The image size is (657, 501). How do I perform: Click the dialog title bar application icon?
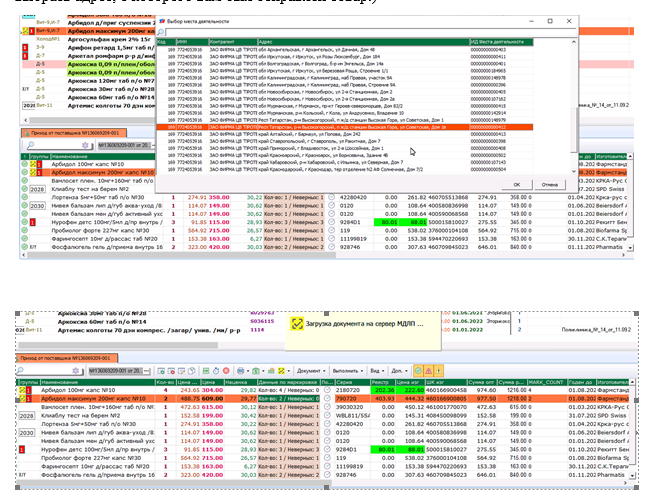click(162, 19)
